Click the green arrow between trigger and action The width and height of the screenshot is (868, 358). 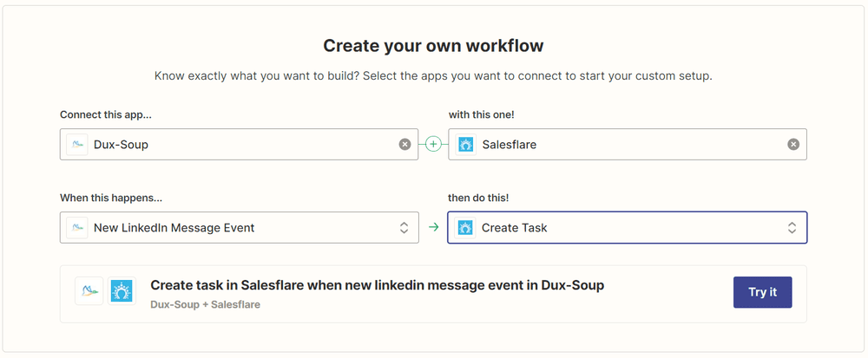[x=433, y=228]
